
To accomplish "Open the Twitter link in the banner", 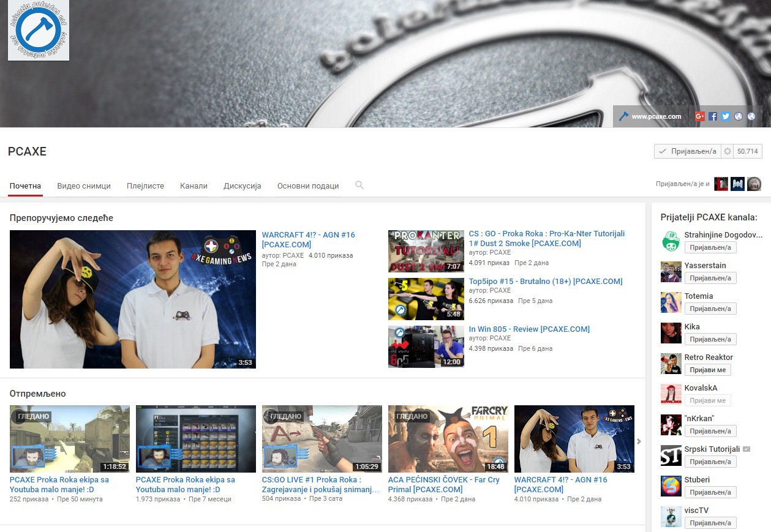I will coord(726,116).
